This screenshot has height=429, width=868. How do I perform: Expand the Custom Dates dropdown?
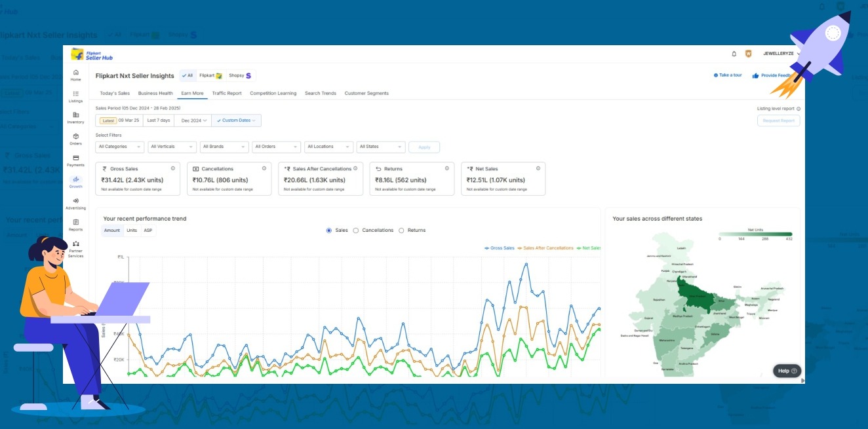pyautogui.click(x=237, y=121)
